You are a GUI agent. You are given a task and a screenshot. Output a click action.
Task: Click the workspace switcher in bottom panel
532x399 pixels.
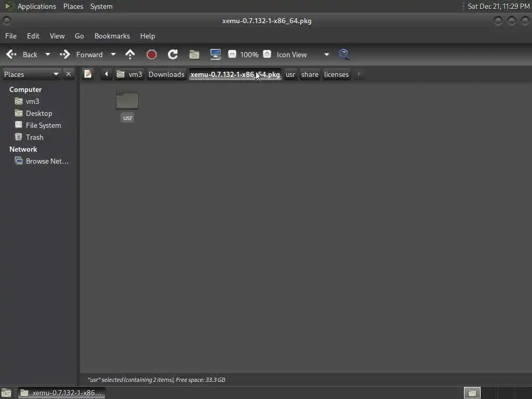pos(472,393)
